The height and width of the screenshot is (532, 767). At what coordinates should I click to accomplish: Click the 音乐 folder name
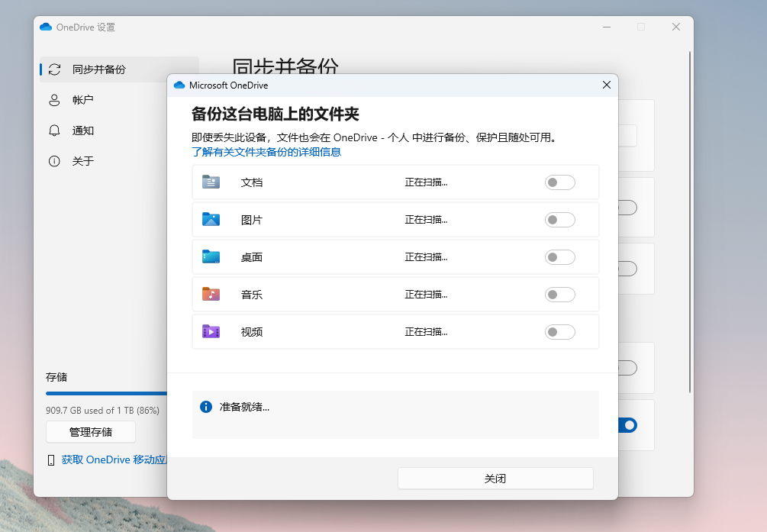pyautogui.click(x=251, y=295)
